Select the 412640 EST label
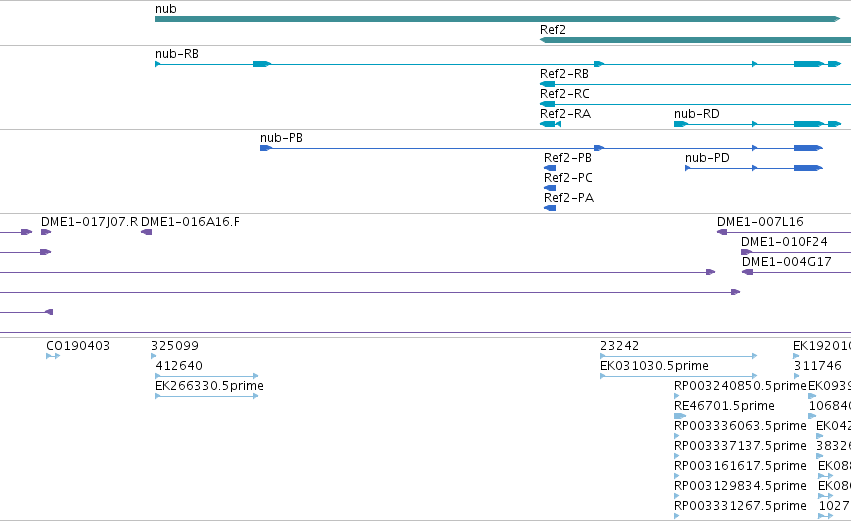Screen dimensions: 851x521 click(x=179, y=366)
